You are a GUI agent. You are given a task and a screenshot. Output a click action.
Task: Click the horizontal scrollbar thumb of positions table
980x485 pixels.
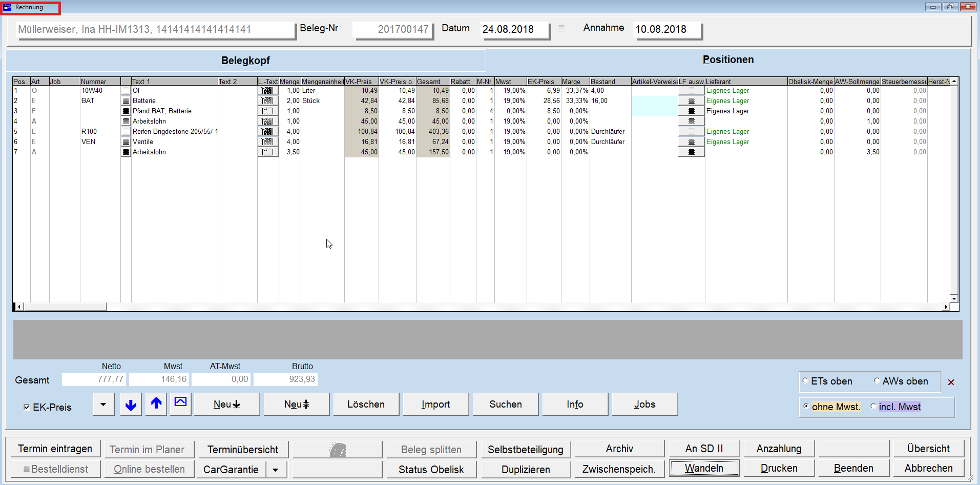tap(65, 307)
